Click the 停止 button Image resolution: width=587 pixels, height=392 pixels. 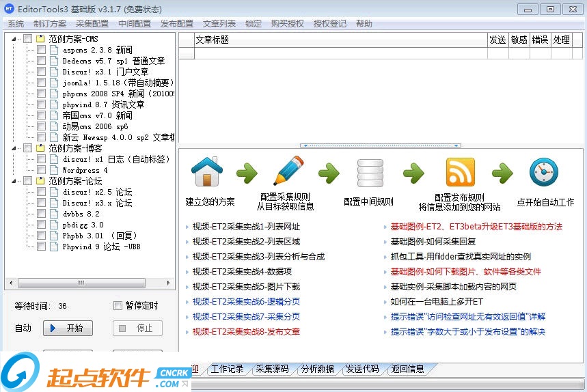[138, 328]
